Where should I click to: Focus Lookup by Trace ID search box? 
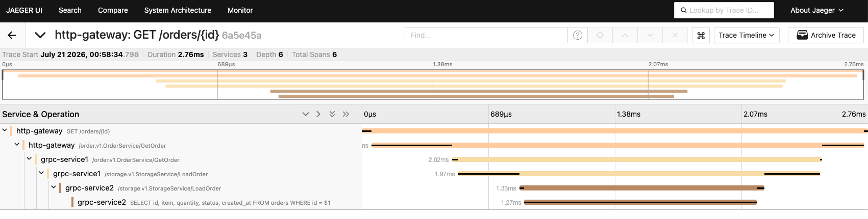click(724, 10)
